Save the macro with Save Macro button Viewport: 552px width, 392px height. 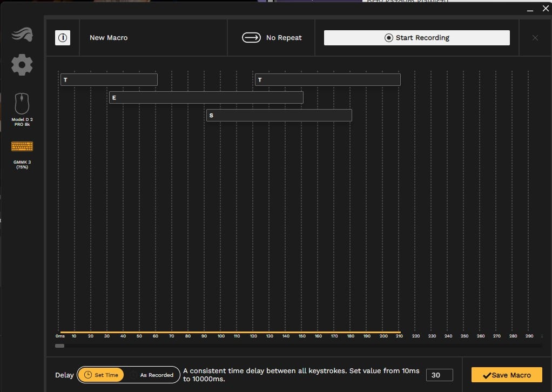[x=506, y=375]
